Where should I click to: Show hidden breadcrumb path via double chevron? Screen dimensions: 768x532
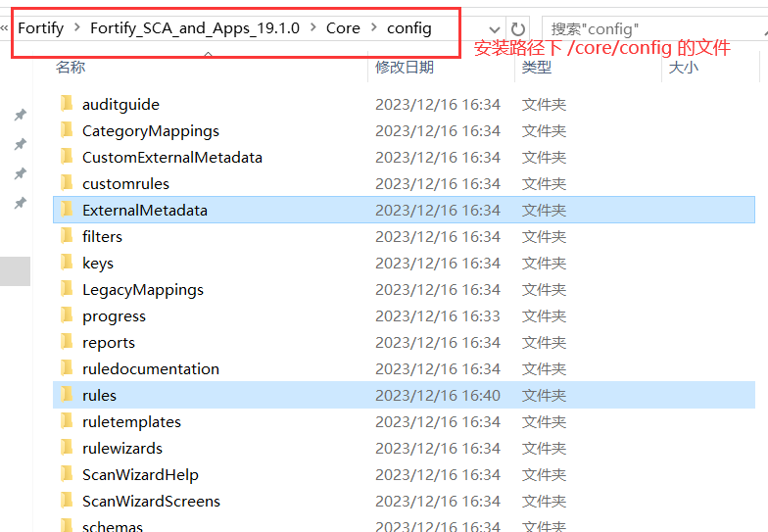pyautogui.click(x=4, y=27)
